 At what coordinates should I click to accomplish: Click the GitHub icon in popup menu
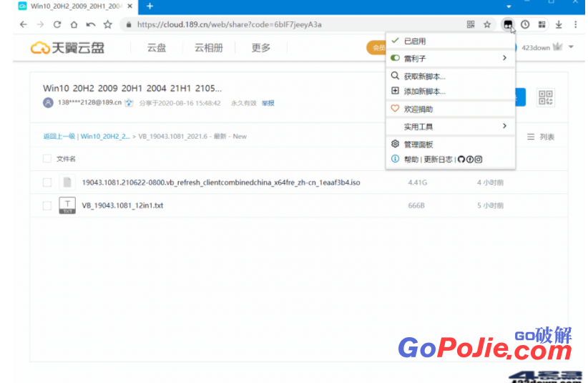pos(461,160)
